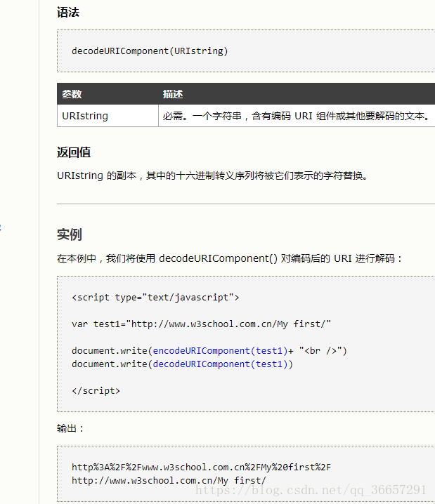
Task: Click the 描述 table header
Action: pos(173,94)
